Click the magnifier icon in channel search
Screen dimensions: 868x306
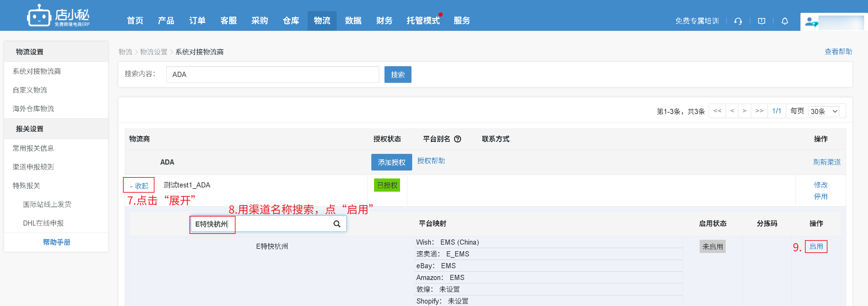click(x=337, y=224)
